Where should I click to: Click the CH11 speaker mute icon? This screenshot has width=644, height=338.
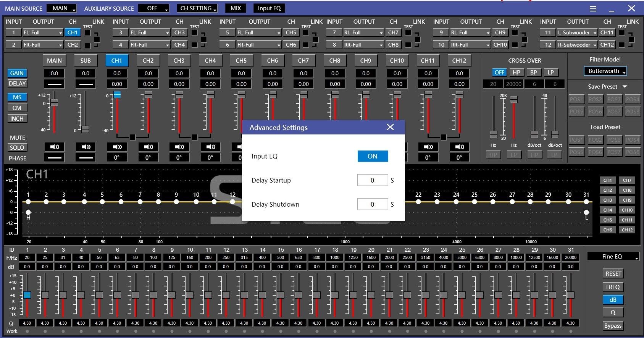[428, 147]
